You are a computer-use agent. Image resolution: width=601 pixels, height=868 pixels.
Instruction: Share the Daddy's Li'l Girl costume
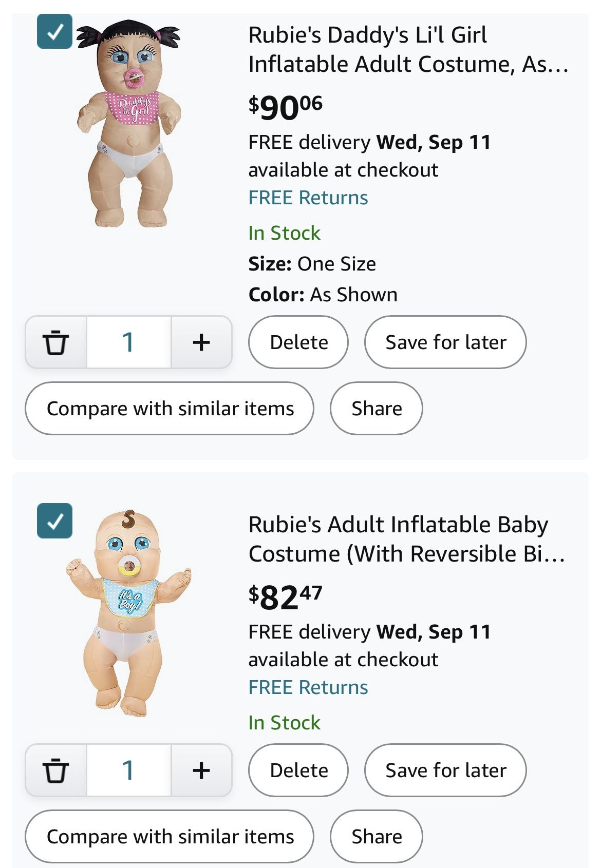click(x=377, y=409)
